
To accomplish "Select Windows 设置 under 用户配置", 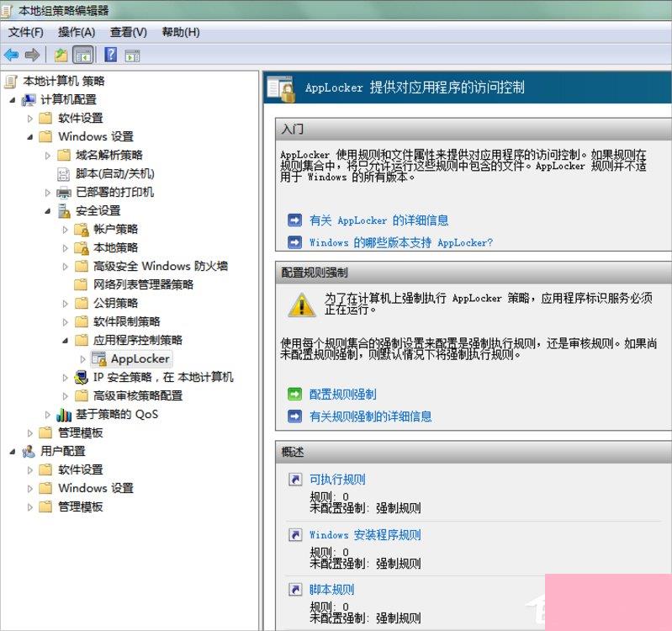I will (x=96, y=488).
